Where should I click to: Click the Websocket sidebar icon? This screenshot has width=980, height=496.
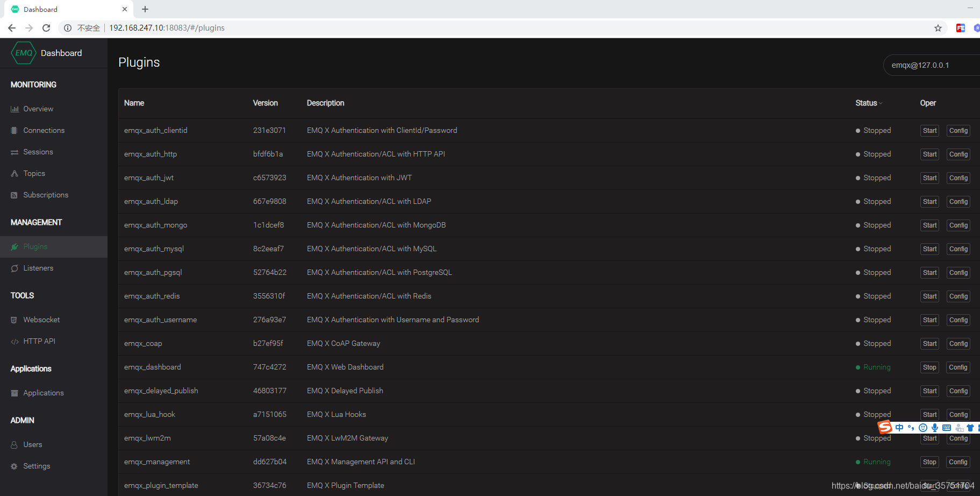(x=15, y=320)
